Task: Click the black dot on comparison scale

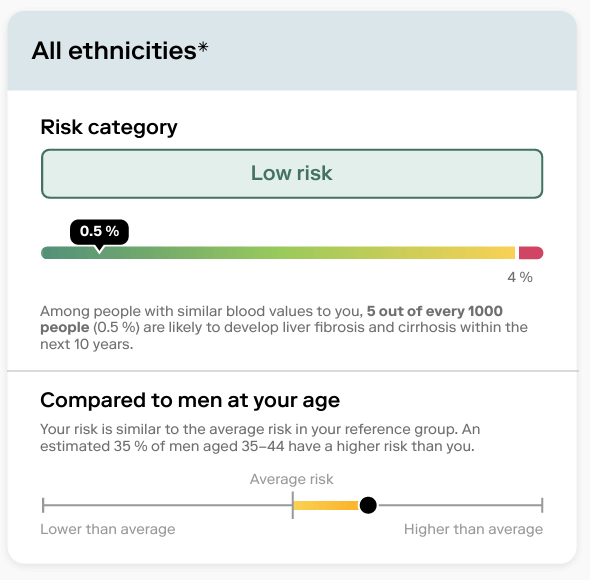Action: 368,505
